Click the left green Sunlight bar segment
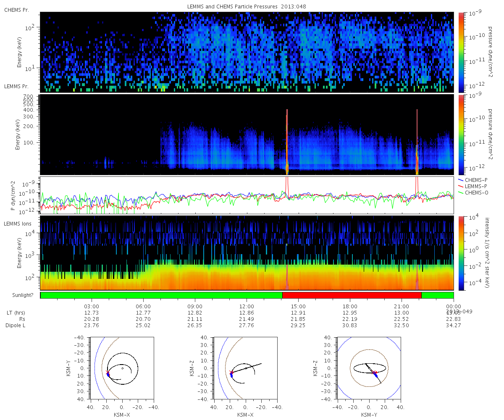The image size is (504, 420). pos(161,295)
